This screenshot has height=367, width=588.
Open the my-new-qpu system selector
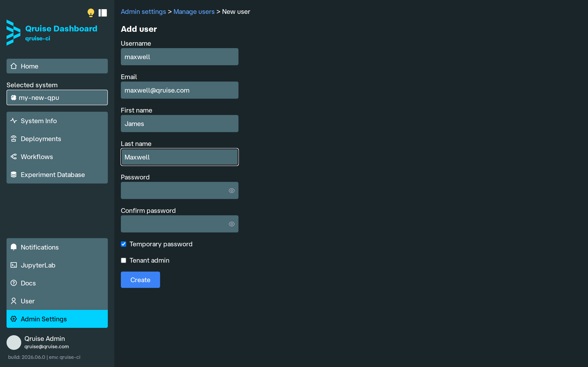pyautogui.click(x=57, y=98)
